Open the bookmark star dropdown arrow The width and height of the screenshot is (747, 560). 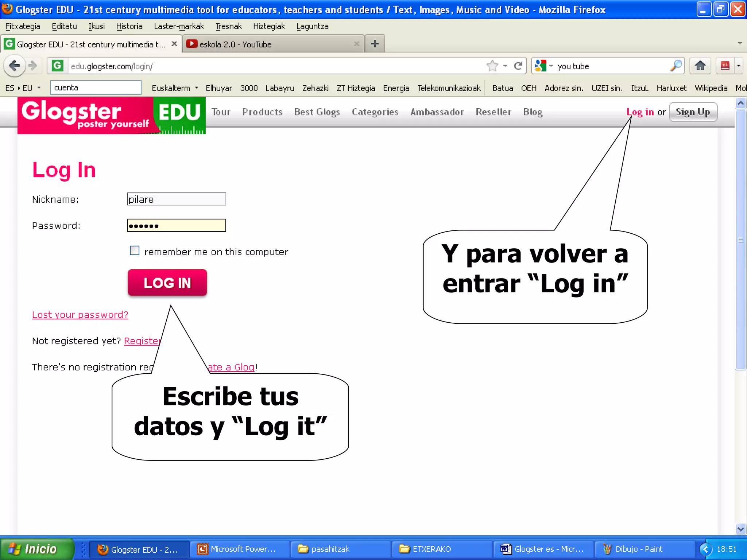coord(505,66)
